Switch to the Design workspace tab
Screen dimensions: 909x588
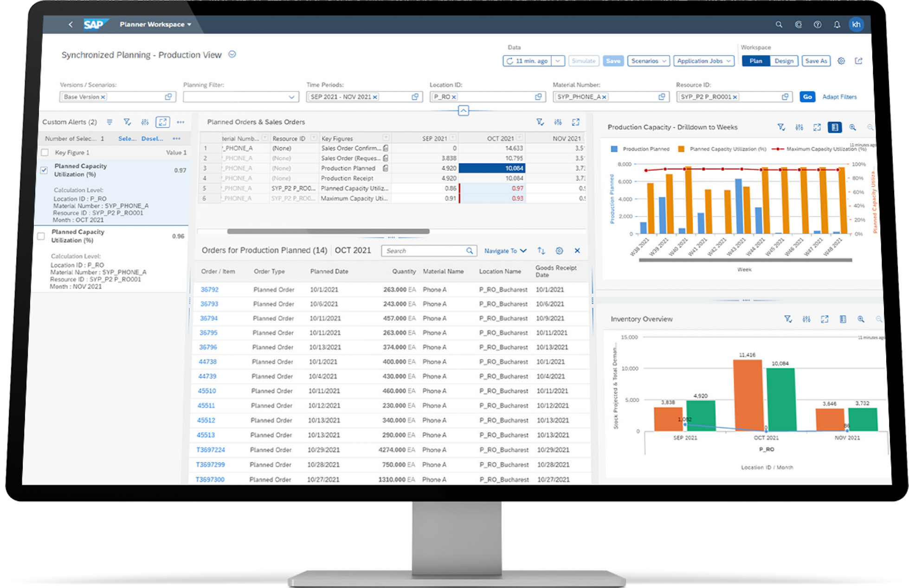click(784, 61)
